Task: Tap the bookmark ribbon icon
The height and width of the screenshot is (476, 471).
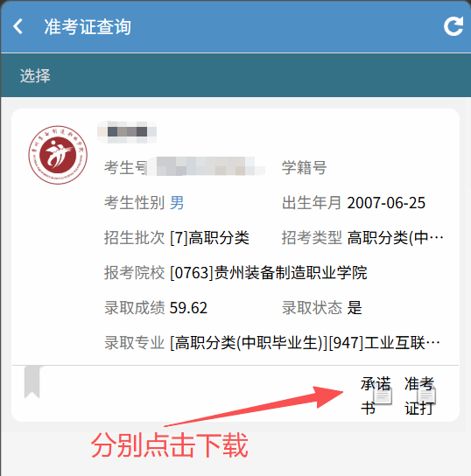Action: 32,381
